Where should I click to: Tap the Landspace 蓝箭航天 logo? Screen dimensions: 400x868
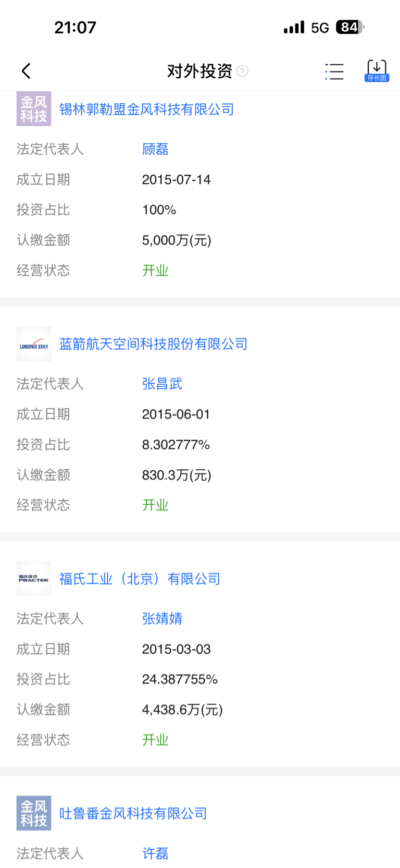(34, 344)
